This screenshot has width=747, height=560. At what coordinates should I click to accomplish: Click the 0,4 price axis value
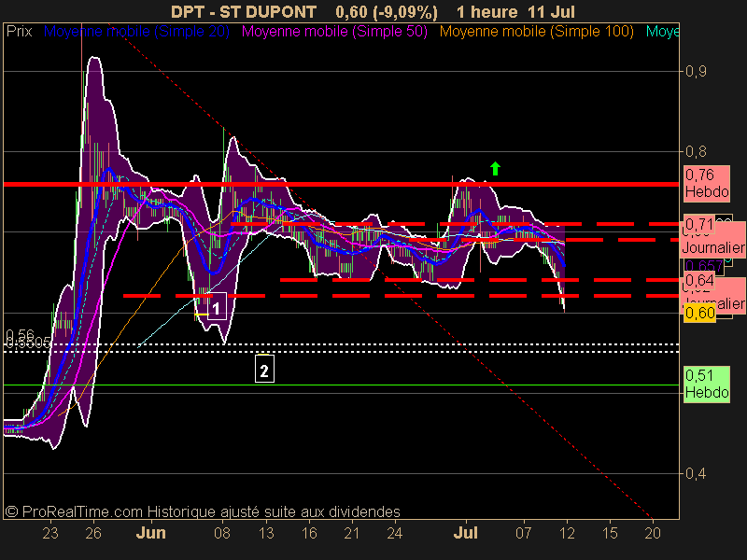point(696,473)
